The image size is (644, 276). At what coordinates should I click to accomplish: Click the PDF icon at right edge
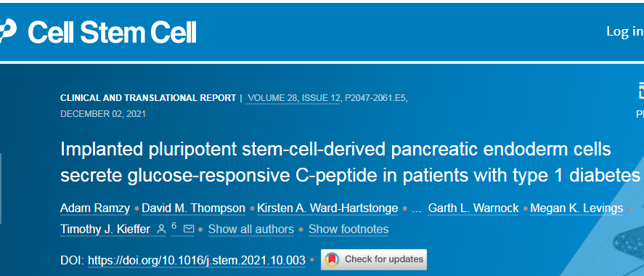(x=640, y=92)
